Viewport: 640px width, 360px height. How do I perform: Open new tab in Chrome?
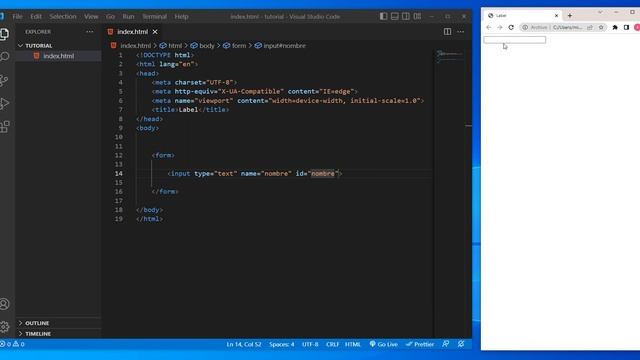[x=570, y=16]
